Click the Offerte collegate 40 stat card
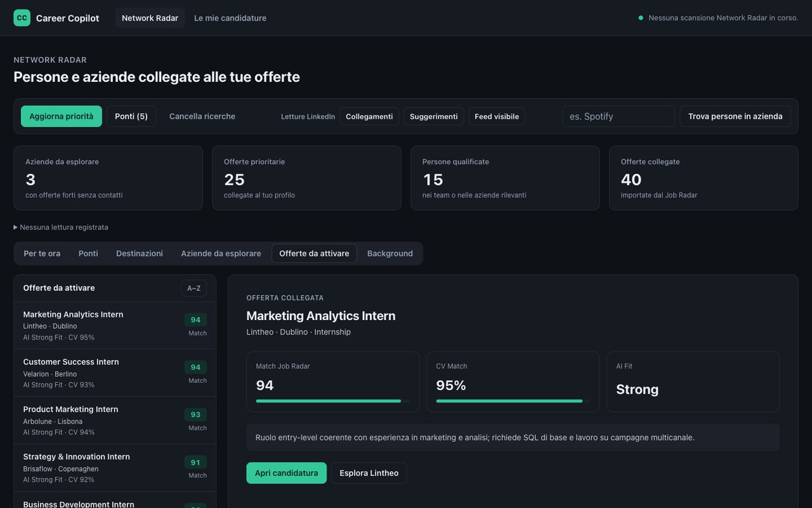812x508 pixels. (704, 178)
